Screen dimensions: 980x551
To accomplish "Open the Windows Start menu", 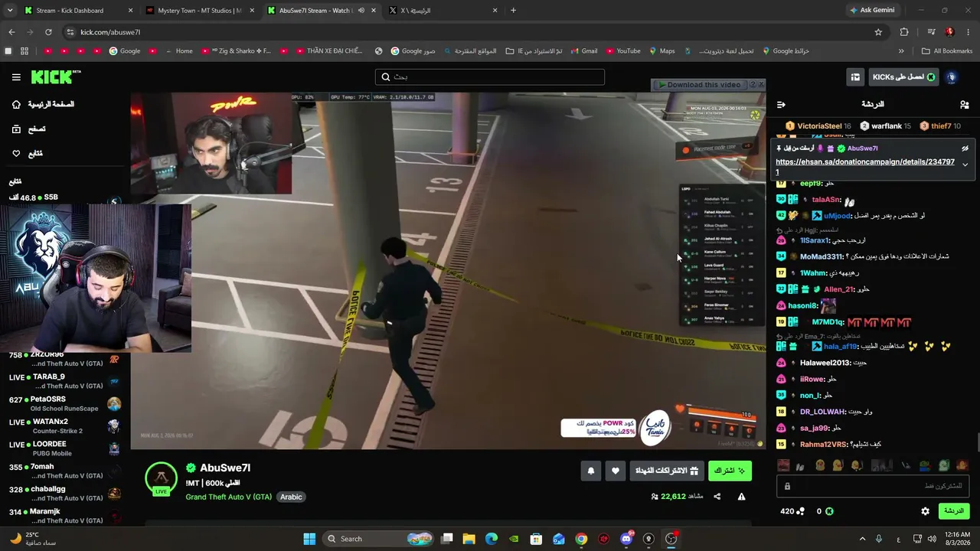I will (x=309, y=539).
